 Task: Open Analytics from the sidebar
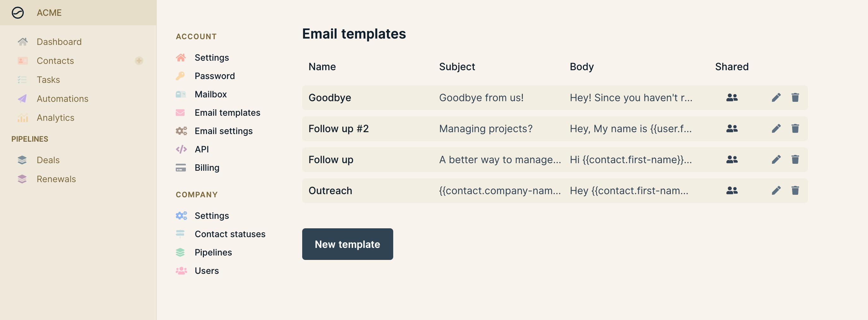(x=56, y=118)
